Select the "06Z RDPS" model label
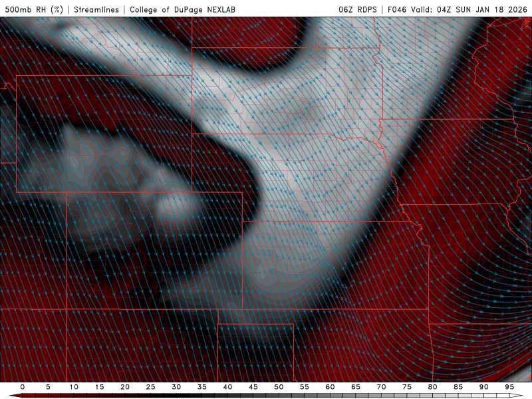Viewport: 532px width, 399px height. point(358,9)
